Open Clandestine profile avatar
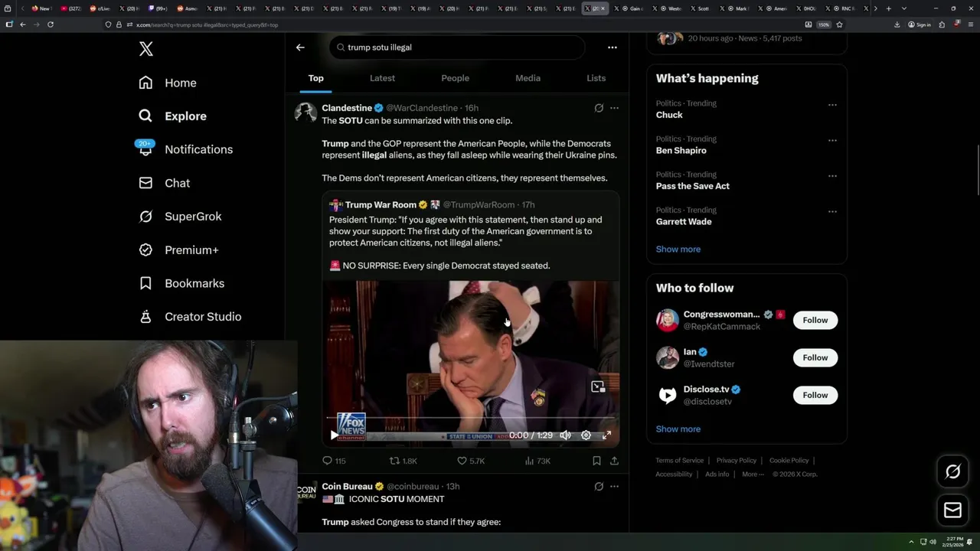This screenshot has width=980, height=551. [305, 112]
